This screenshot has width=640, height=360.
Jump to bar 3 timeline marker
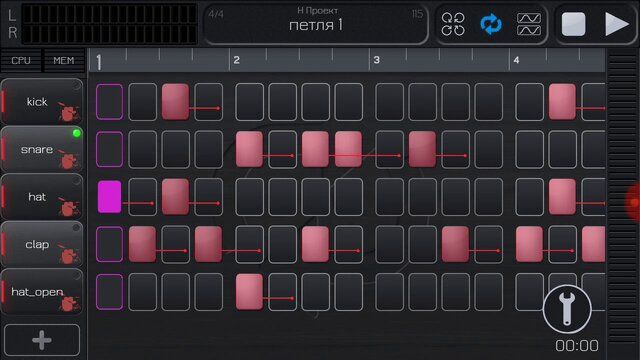[x=376, y=60]
